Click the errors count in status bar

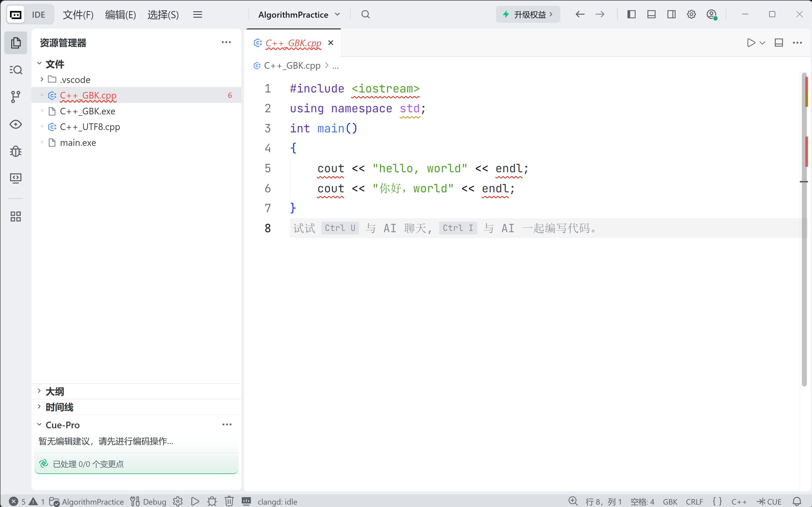[x=17, y=502]
